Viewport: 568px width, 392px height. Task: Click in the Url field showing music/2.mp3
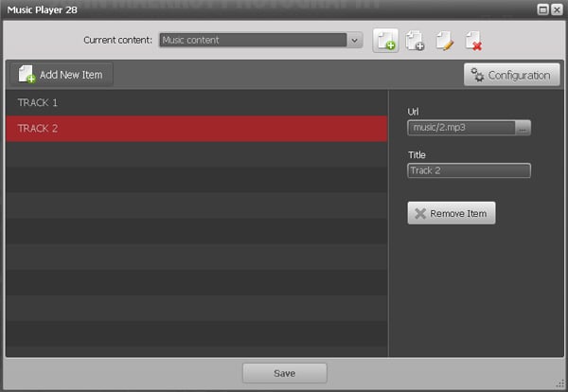[x=461, y=128]
